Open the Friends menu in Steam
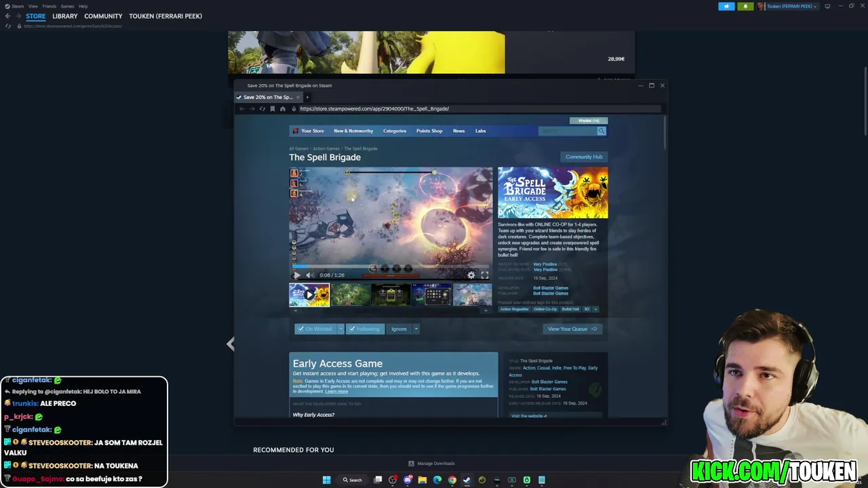868x488 pixels. (x=50, y=6)
